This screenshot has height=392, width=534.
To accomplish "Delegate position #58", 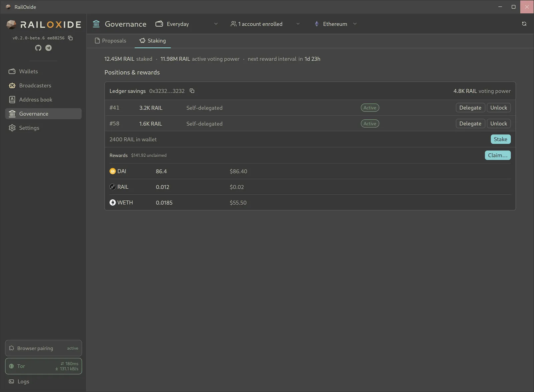I will tap(470, 123).
